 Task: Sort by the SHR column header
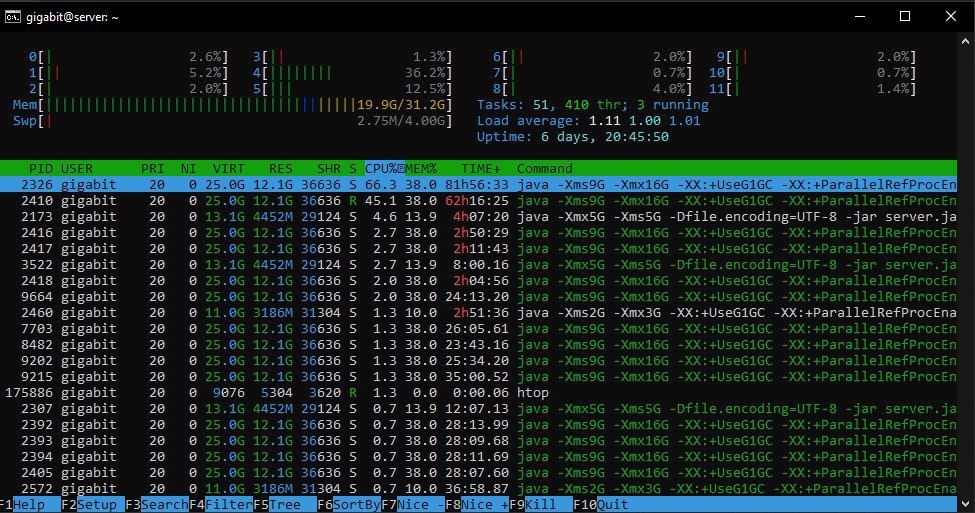(x=328, y=169)
